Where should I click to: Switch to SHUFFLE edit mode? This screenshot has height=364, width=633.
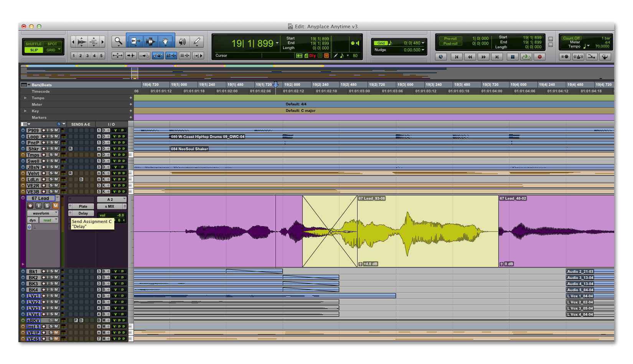coord(34,44)
